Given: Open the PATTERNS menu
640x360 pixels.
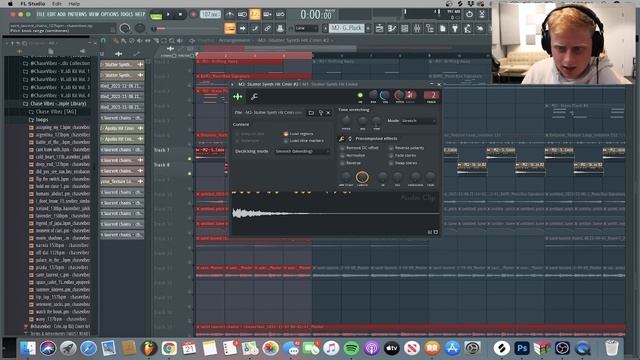Looking at the screenshot, I should [78, 14].
